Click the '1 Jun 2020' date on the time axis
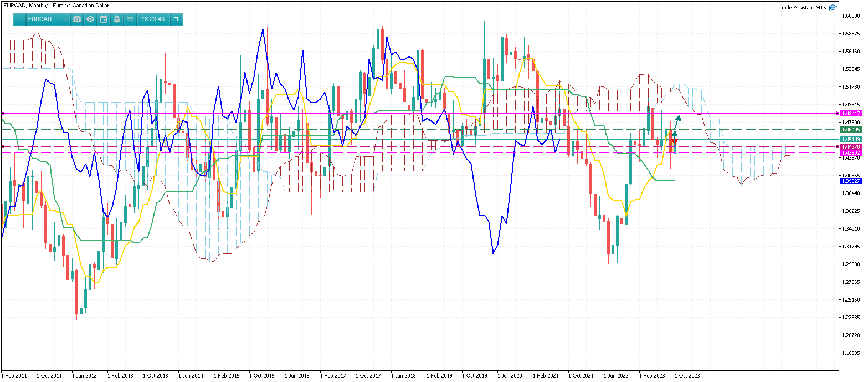The height and width of the screenshot is (382, 868). (x=510, y=375)
